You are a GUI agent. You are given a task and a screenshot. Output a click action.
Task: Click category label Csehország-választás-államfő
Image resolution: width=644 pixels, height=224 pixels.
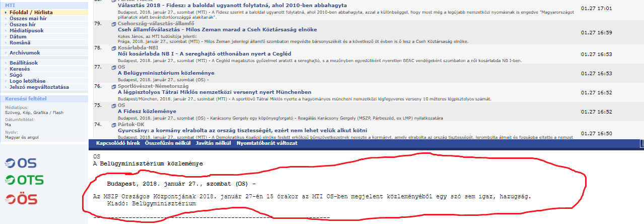[x=157, y=23]
